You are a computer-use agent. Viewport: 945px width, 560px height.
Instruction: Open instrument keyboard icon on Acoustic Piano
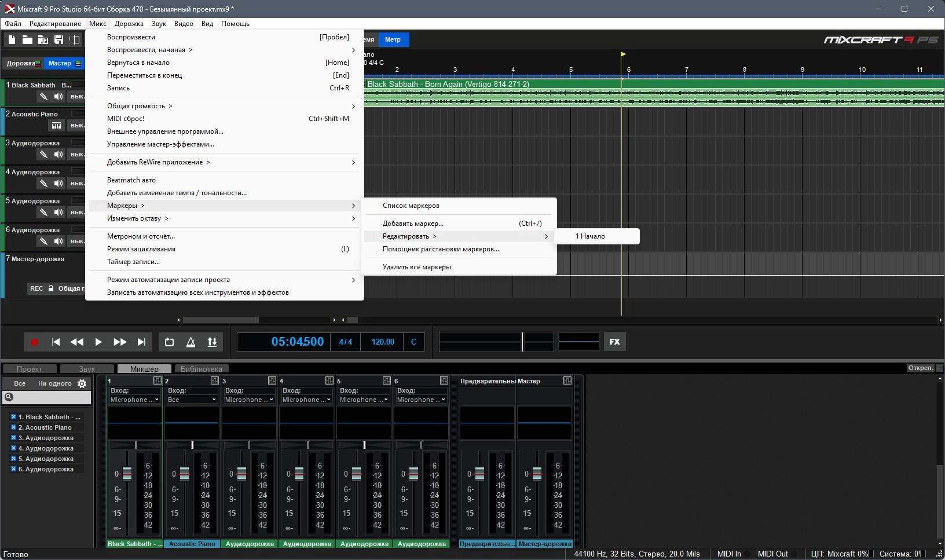[56, 126]
